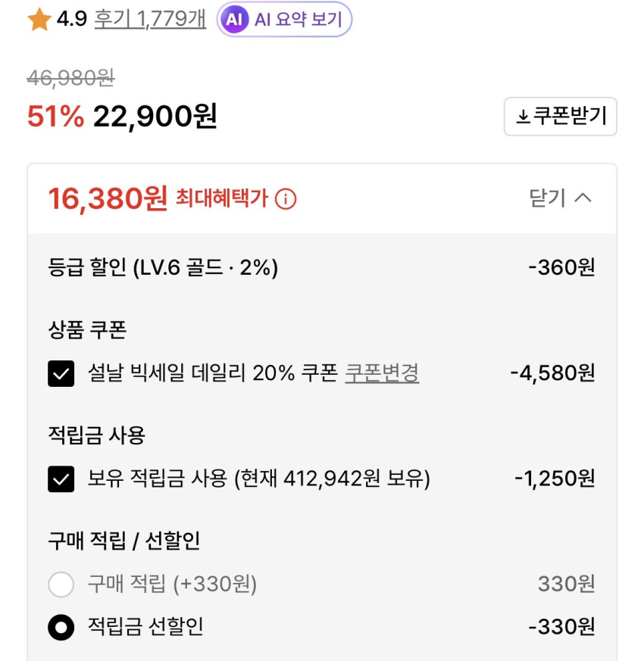Click the red 51% discount rate

point(55,116)
